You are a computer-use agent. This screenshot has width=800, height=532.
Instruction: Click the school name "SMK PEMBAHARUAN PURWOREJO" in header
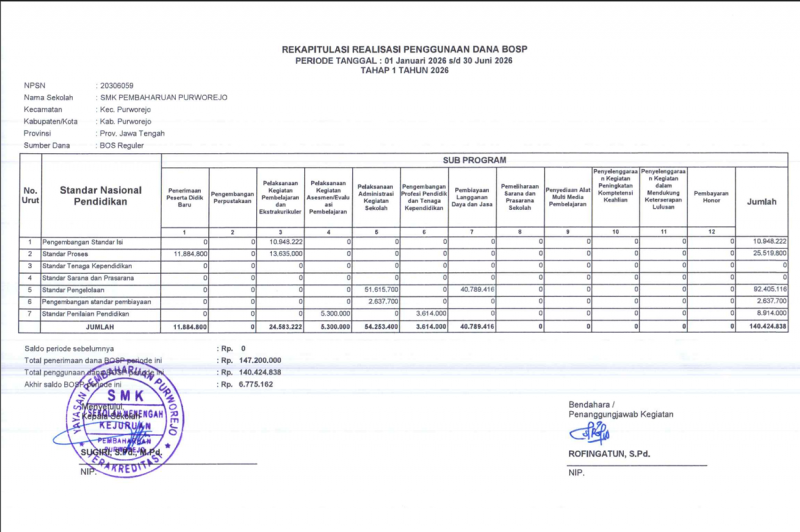[164, 97]
